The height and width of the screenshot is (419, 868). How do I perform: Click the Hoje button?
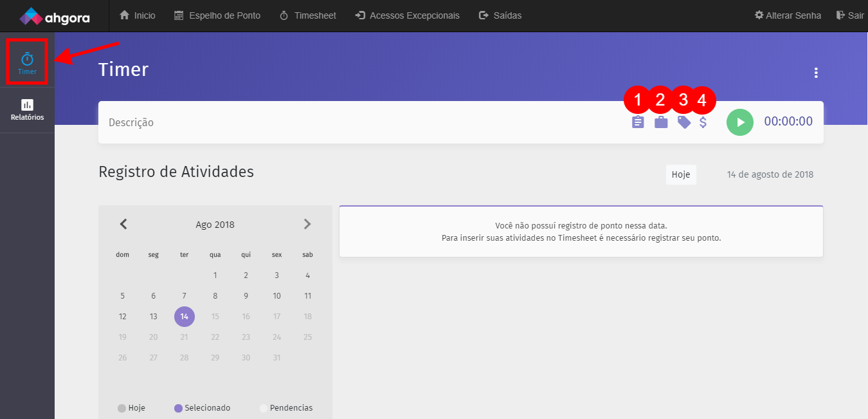[681, 174]
